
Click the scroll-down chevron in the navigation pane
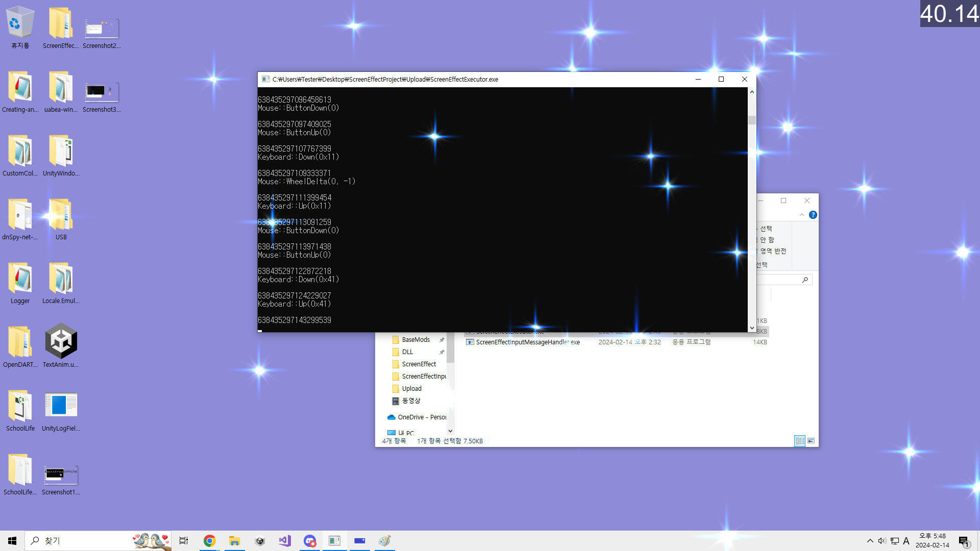[450, 431]
